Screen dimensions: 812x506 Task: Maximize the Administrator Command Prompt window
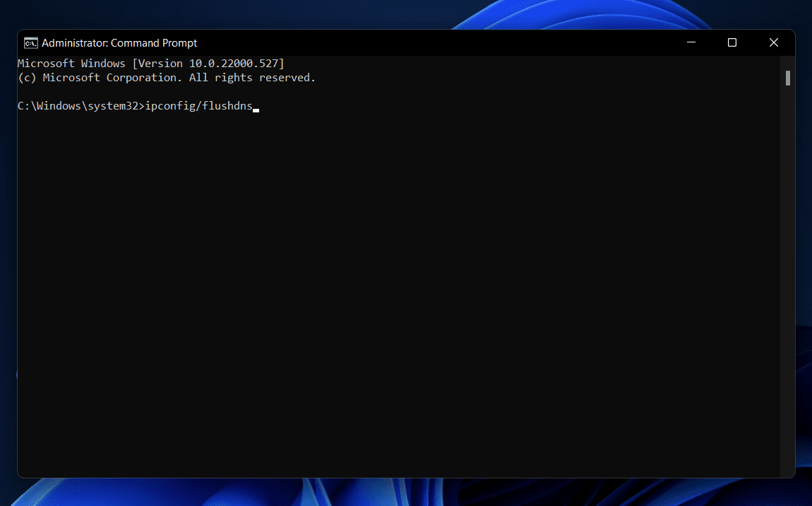tap(732, 43)
